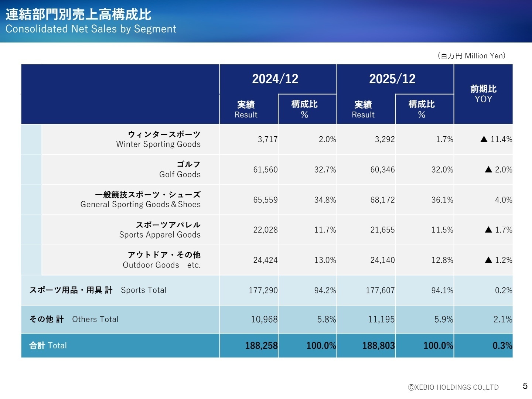Click the English subtitle Consolidated Net Sales by Segment

click(91, 29)
